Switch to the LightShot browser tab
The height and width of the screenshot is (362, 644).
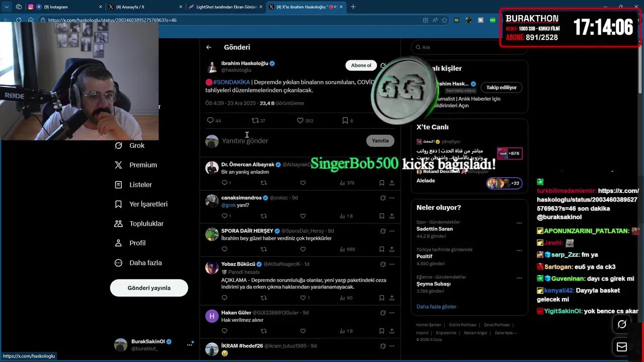click(225, 7)
